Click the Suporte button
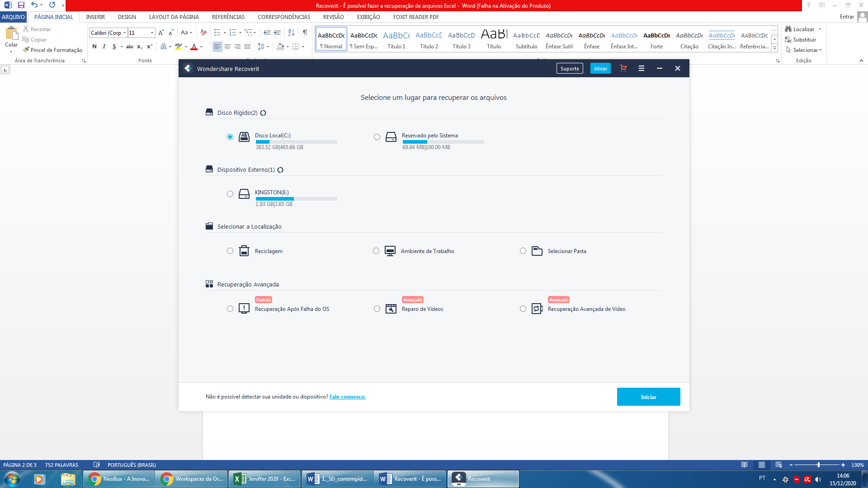Viewport: 868px width, 488px height. tap(570, 69)
